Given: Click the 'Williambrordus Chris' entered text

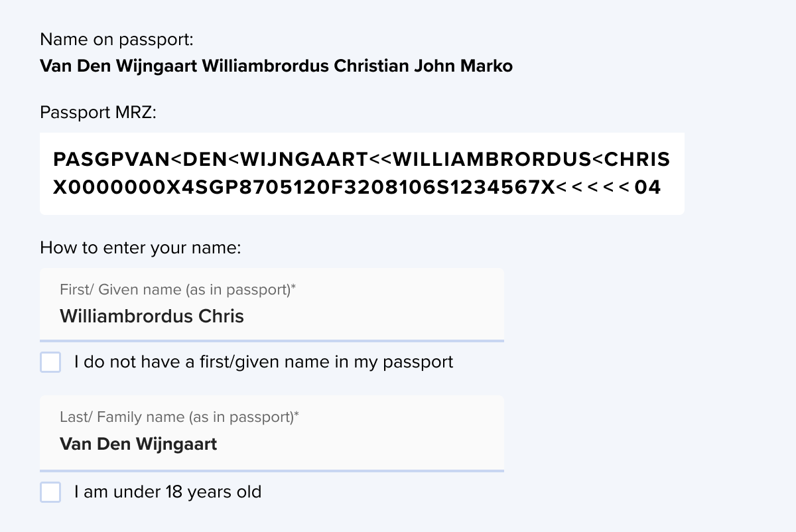Looking at the screenshot, I should 152,316.
